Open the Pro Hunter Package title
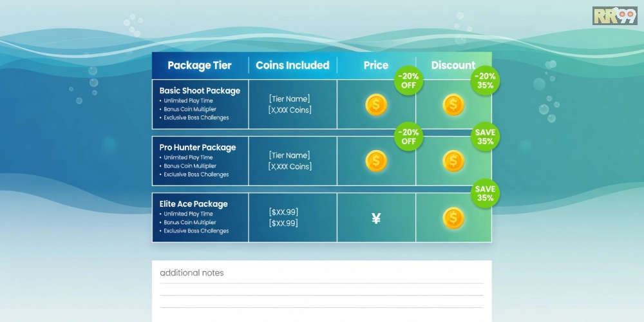 pyautogui.click(x=198, y=147)
